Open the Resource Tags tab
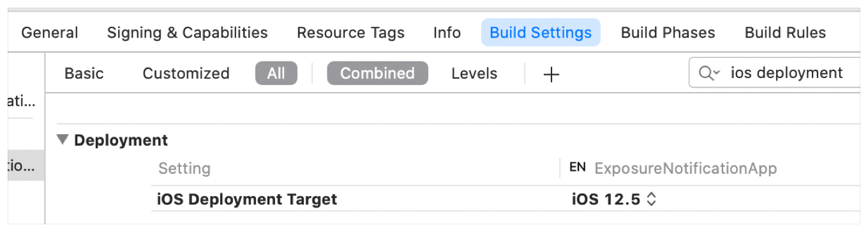 [350, 33]
